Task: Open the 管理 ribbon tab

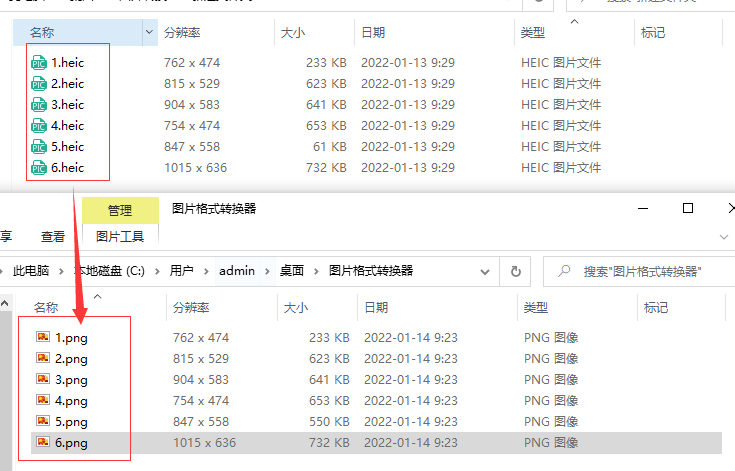Action: 120,210
